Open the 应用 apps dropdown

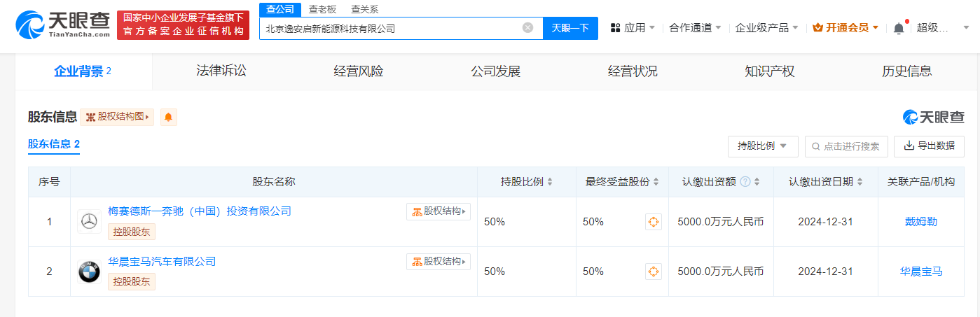[633, 28]
